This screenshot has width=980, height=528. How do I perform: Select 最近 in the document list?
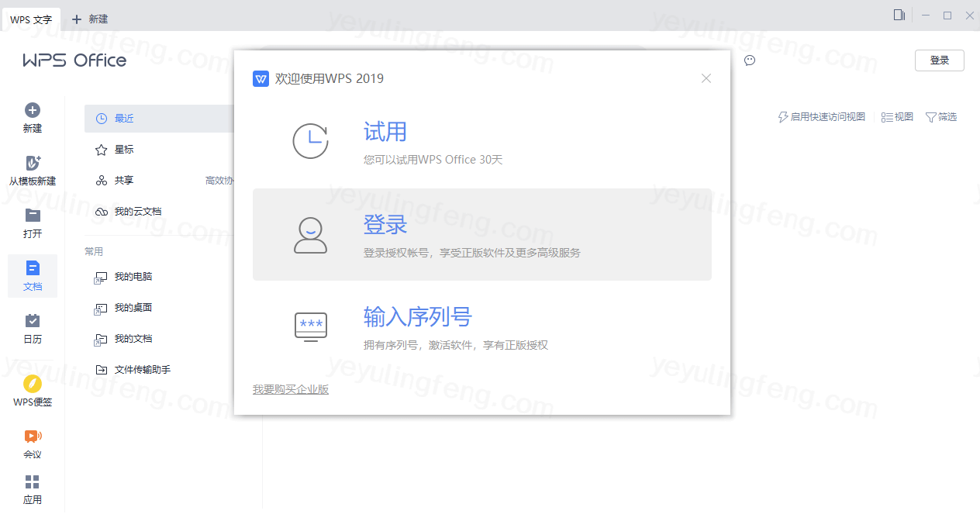pyautogui.click(x=159, y=119)
